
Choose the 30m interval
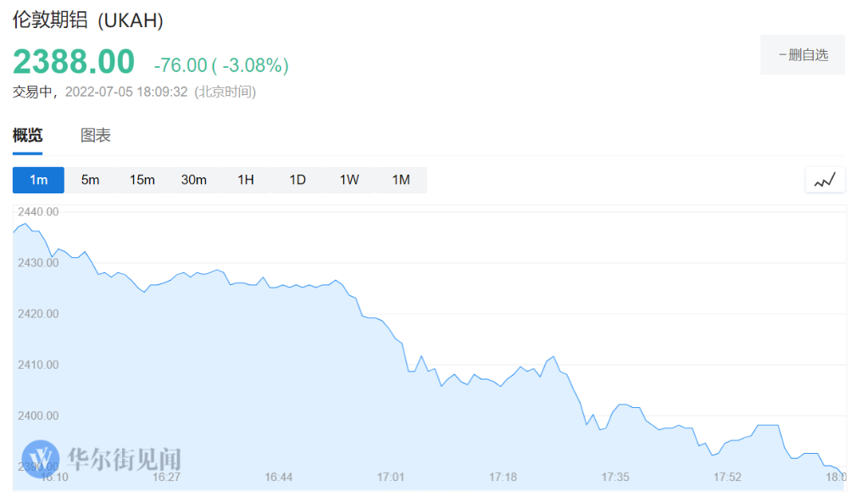point(193,180)
